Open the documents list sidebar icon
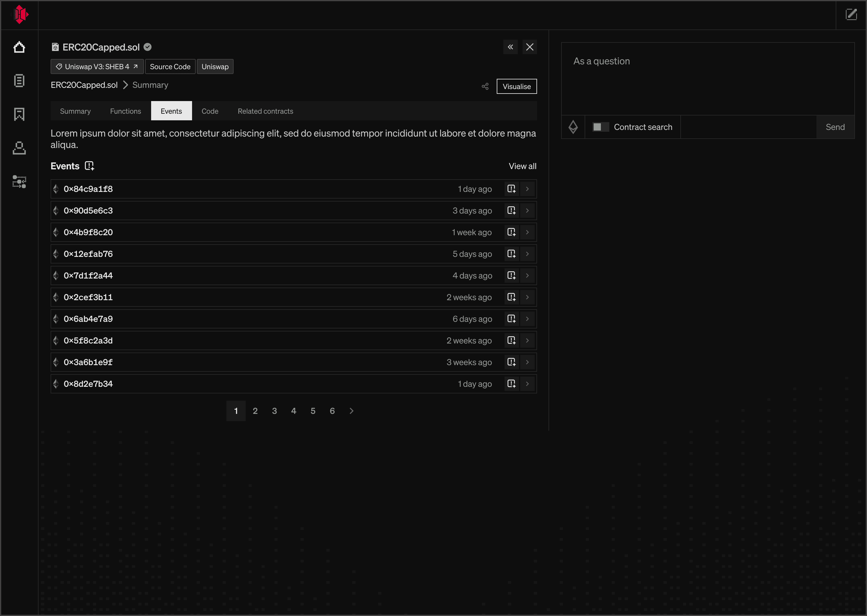Screen dimensions: 867x616 (19, 80)
